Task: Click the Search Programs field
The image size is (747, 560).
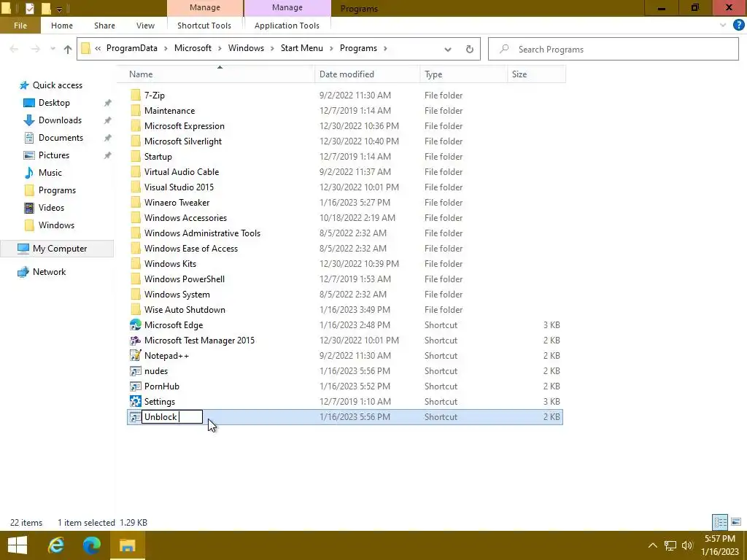Action: [x=613, y=49]
